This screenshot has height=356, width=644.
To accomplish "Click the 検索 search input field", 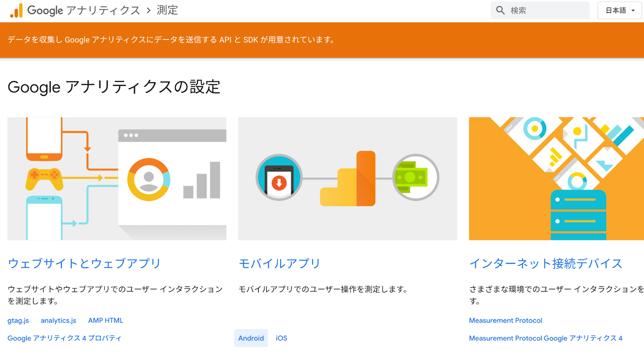I will click(540, 10).
